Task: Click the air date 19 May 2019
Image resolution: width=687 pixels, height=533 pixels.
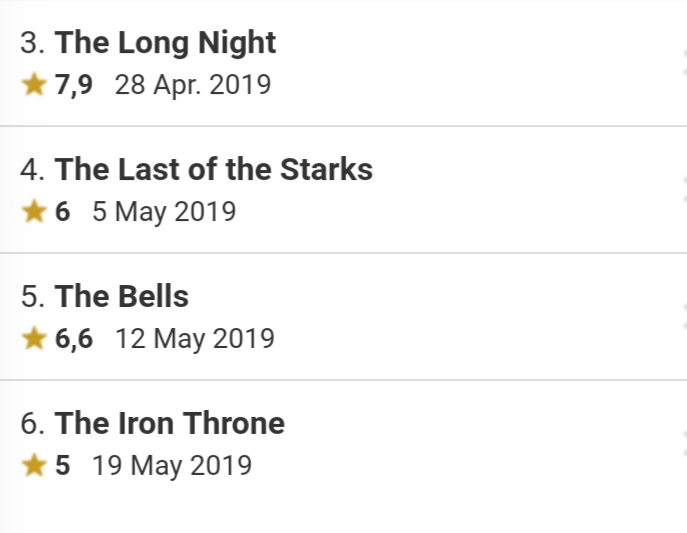Action: [x=172, y=466]
